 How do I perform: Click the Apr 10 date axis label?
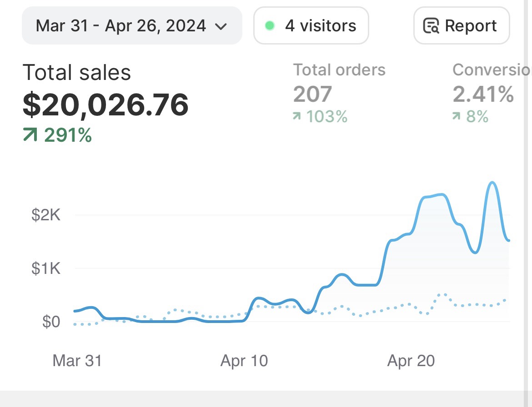click(x=244, y=361)
